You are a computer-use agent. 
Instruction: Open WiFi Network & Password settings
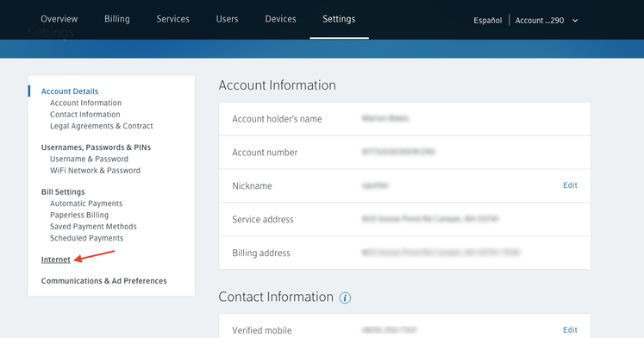click(x=96, y=171)
